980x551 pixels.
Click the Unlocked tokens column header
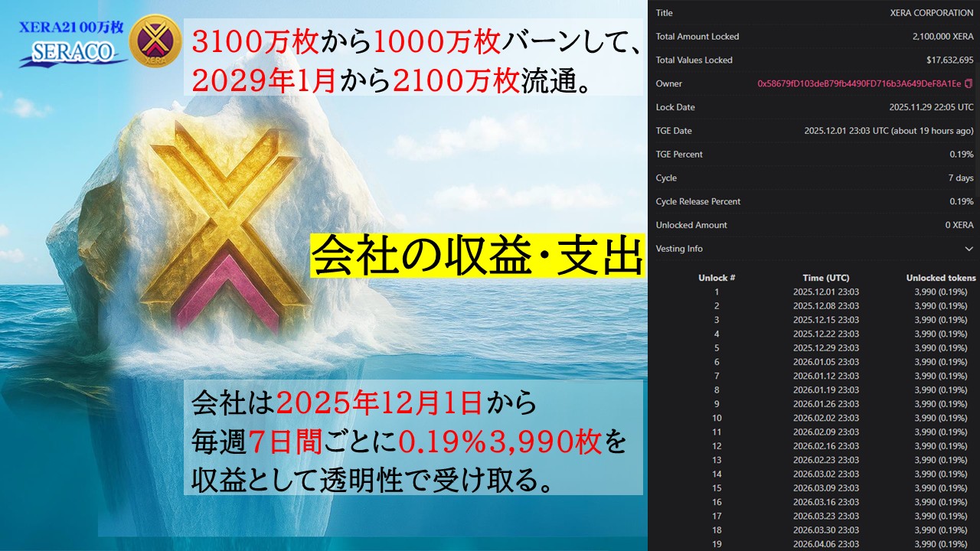tap(941, 278)
